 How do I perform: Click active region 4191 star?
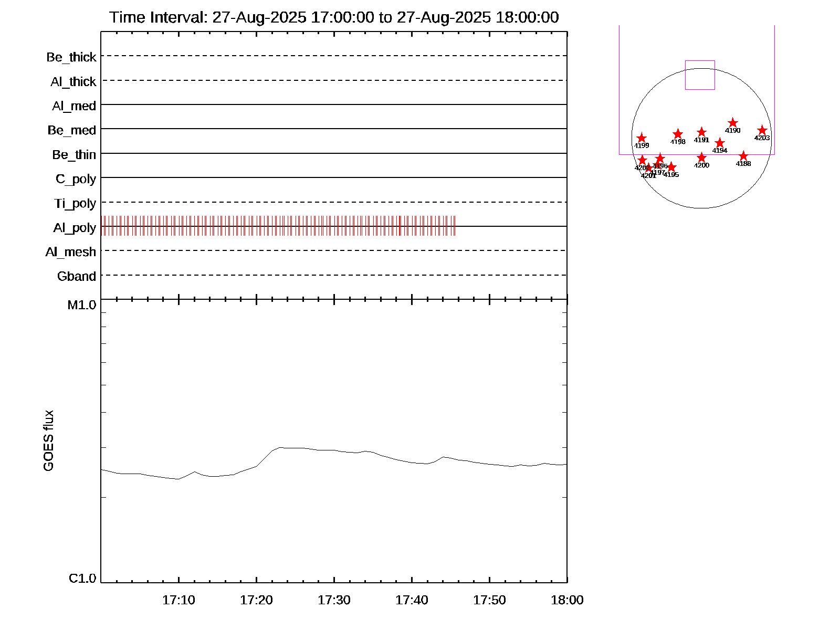coord(701,132)
